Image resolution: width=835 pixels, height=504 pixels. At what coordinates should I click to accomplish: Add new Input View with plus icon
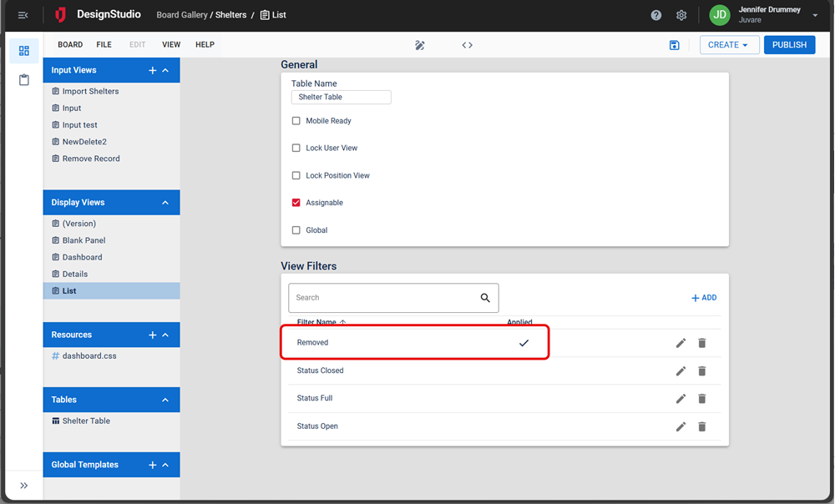click(x=152, y=71)
